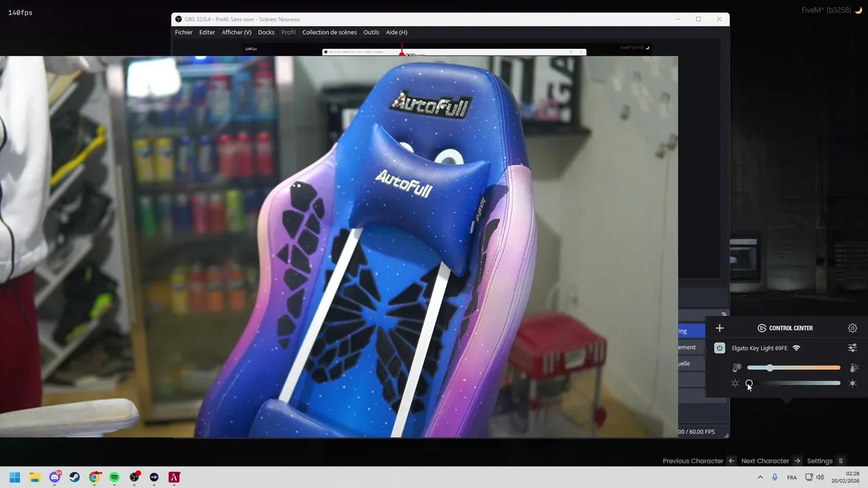The height and width of the screenshot is (488, 868).
Task: Click the Elgato Key Light 69FE label
Action: tap(759, 348)
